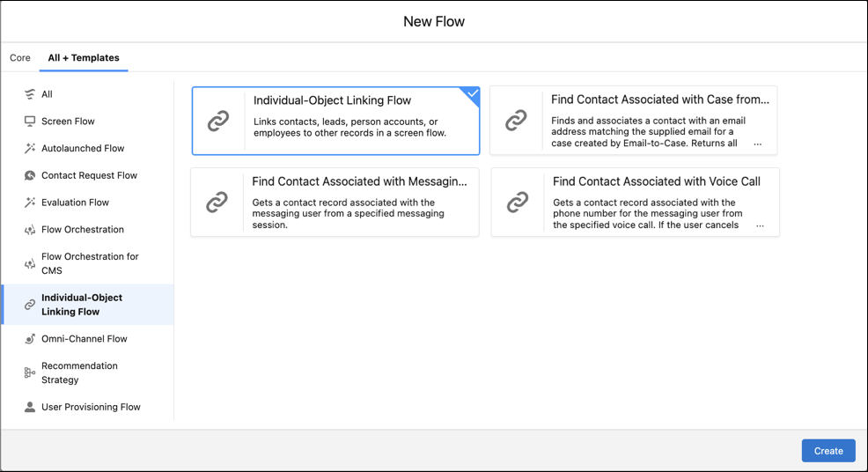Expand ellipsis on Voice Call card description
Viewport: 868px width, 472px height.
click(x=760, y=225)
